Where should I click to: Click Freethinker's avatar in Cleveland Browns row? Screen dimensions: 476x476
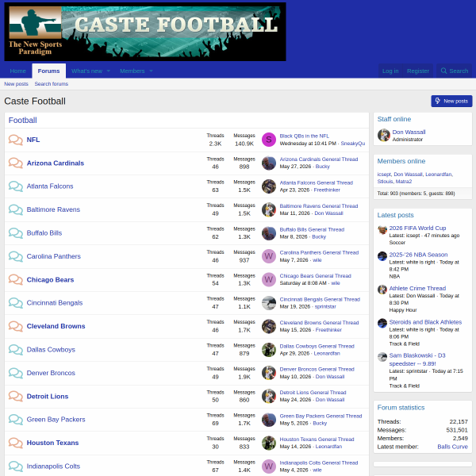(269, 326)
